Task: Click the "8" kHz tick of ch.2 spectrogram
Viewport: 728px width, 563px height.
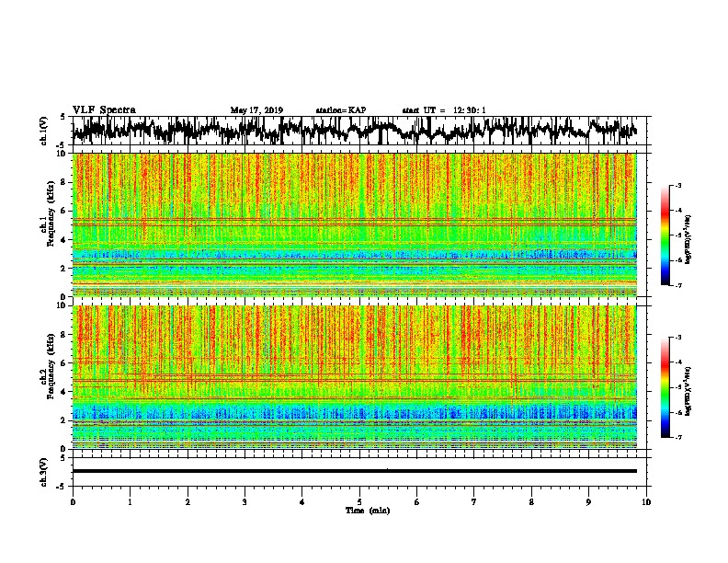Action: point(63,335)
